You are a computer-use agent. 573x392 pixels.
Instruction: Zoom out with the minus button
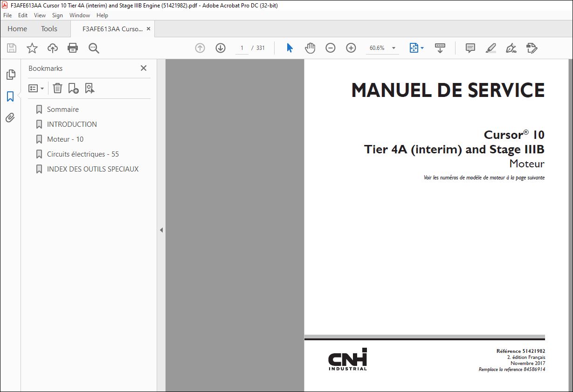click(x=331, y=48)
